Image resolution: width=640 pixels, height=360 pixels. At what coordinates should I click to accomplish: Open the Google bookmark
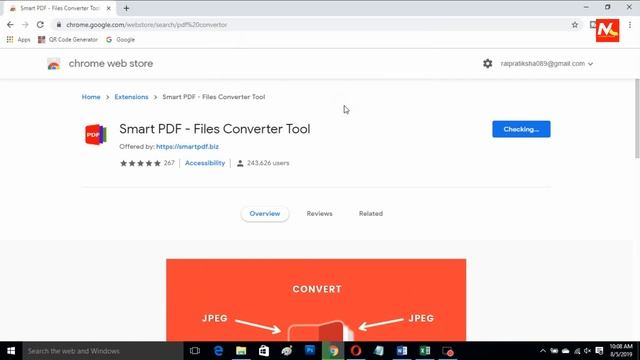(x=120, y=40)
